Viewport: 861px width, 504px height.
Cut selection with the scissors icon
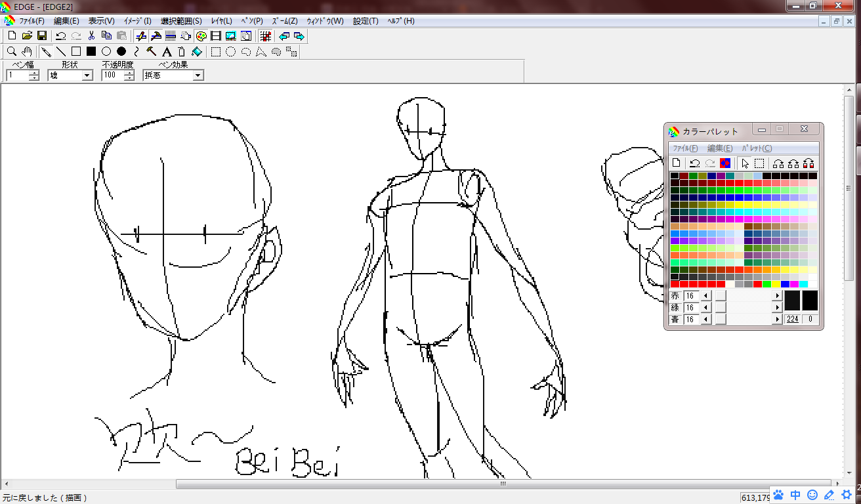[x=92, y=35]
